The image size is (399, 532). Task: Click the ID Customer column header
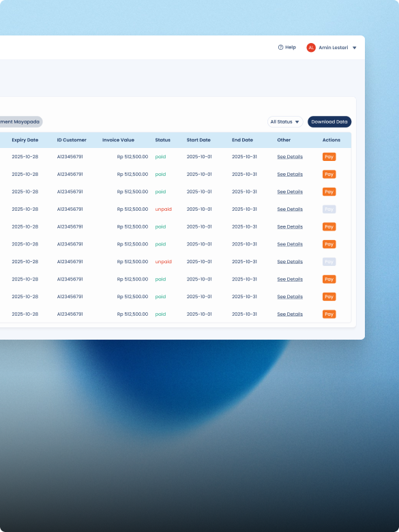[x=72, y=140]
